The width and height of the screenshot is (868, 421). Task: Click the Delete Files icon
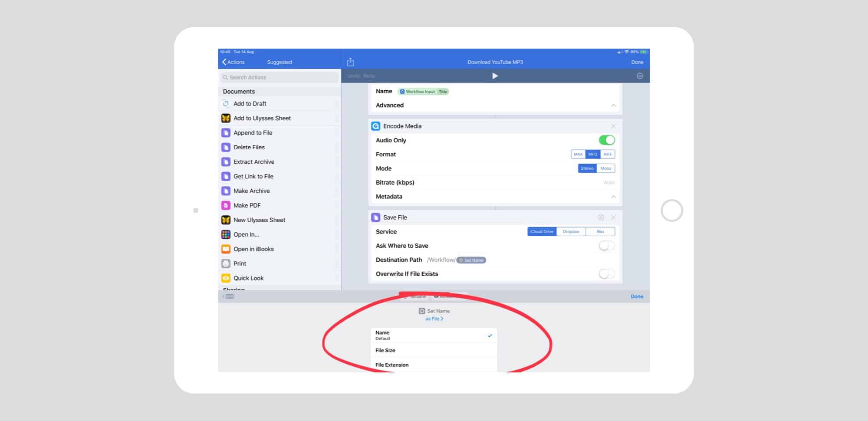[x=226, y=147]
